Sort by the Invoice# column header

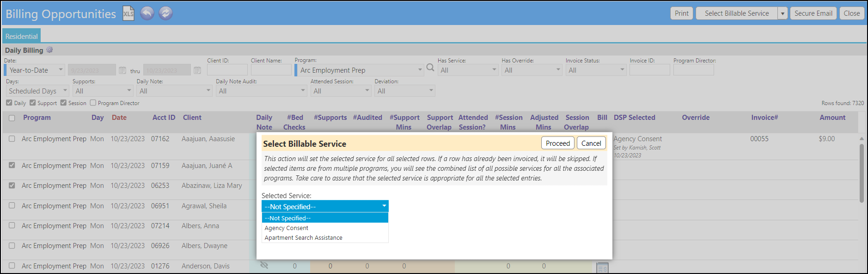(764, 118)
